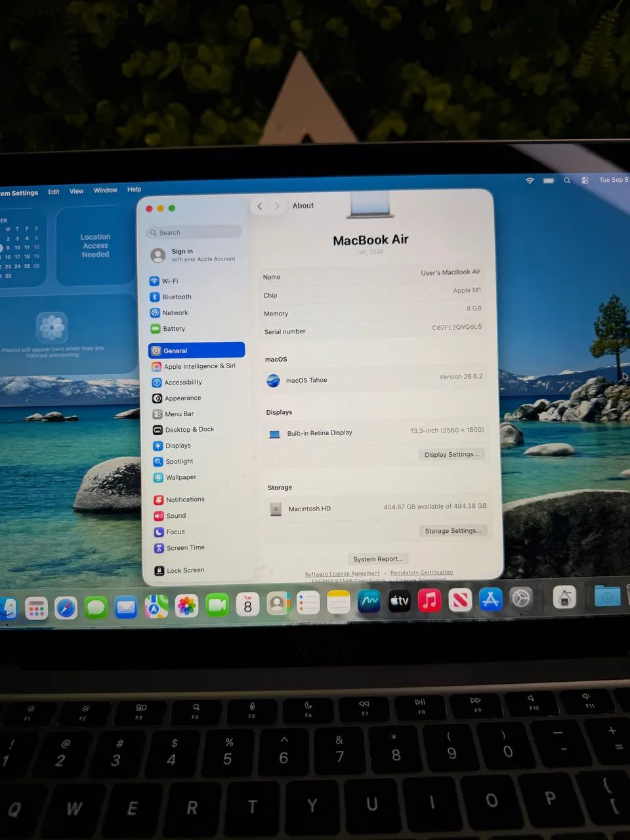Image resolution: width=630 pixels, height=840 pixels.
Task: Click the Storage Settings button
Action: tap(453, 531)
